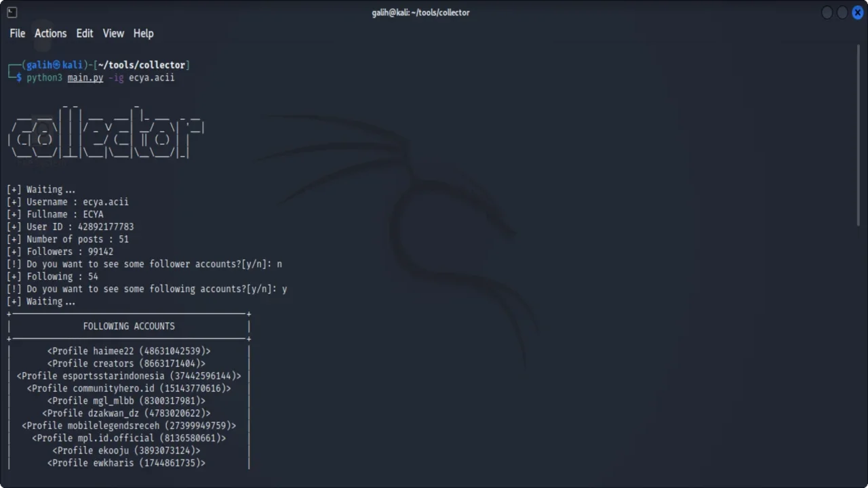The image size is (868, 488).
Task: Click the terminal icon in the title bar
Action: click(12, 12)
